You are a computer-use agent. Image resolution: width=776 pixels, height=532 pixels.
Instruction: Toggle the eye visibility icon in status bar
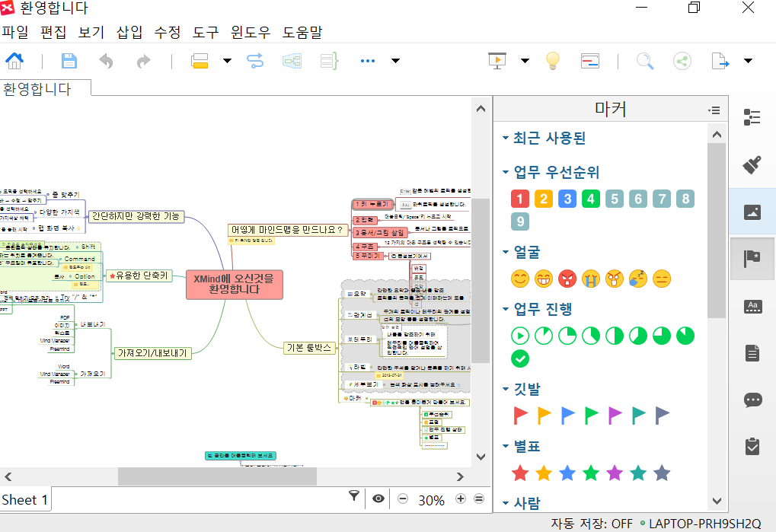(378, 499)
